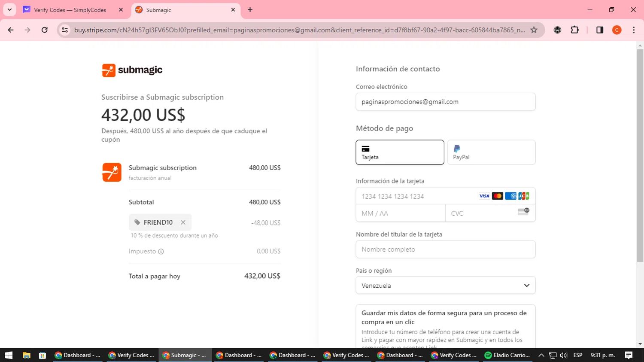
Task: Click the Submagic subscription product thumbnail
Action: pos(112,172)
